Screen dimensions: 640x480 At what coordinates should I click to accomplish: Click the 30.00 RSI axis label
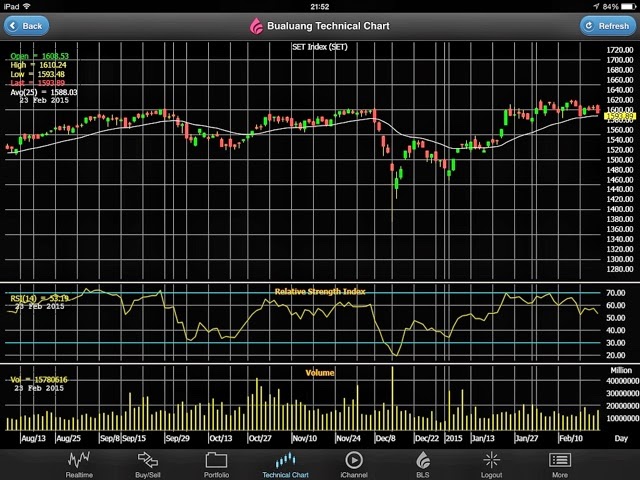[x=616, y=342]
